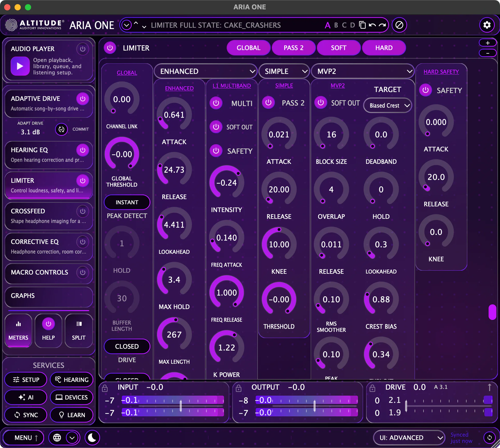Toggle the PASS 2 power button

(268, 102)
